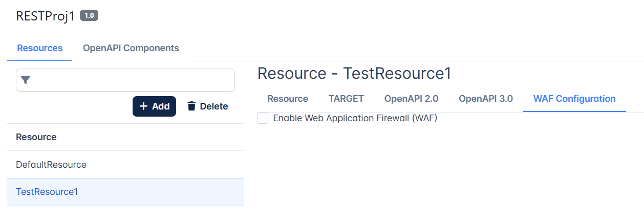
Task: Focus the resource filter text box
Action: (125, 80)
